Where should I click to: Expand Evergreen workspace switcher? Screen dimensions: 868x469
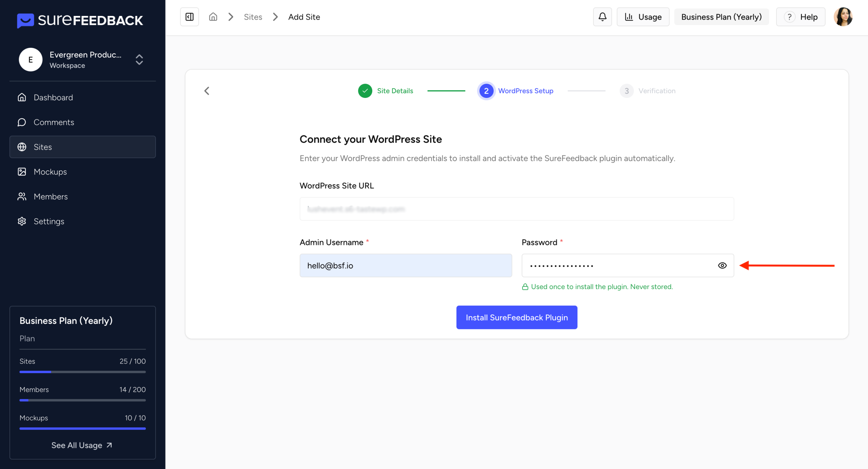click(139, 60)
